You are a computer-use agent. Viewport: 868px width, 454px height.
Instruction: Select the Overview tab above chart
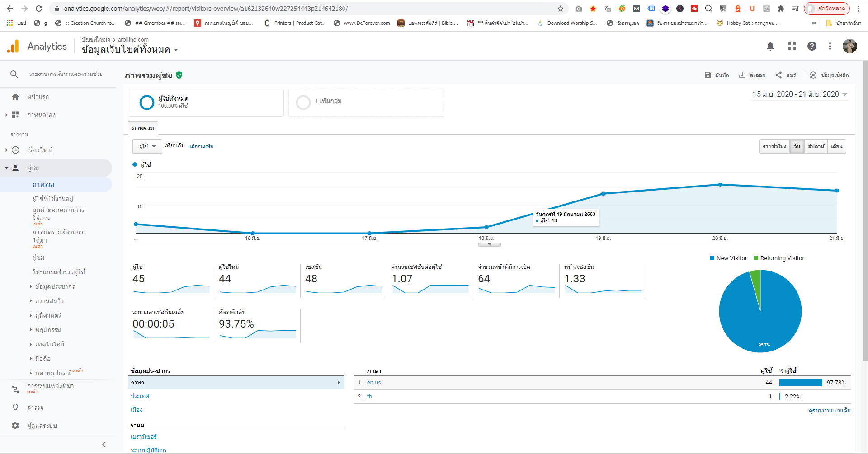pyautogui.click(x=143, y=128)
